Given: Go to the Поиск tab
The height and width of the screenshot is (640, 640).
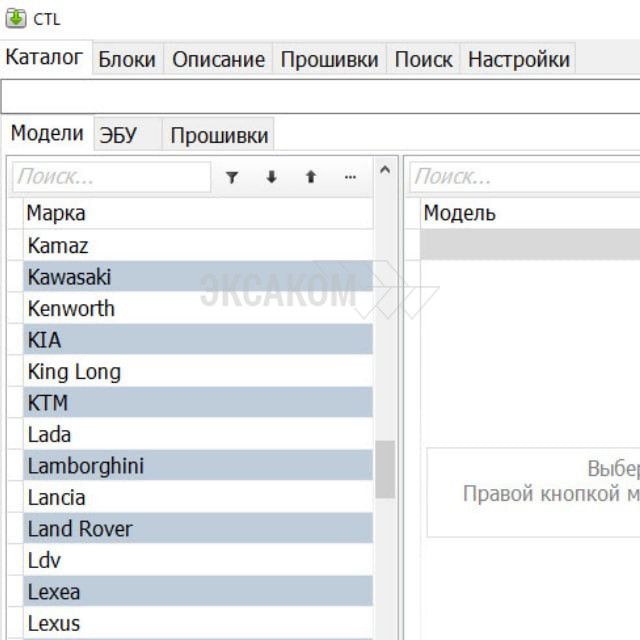Looking at the screenshot, I should (423, 59).
